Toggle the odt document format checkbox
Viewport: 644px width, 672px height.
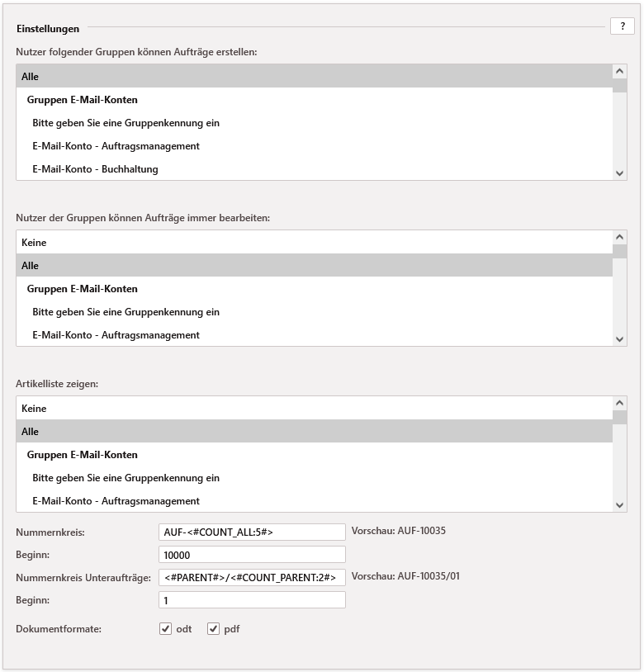(x=166, y=629)
